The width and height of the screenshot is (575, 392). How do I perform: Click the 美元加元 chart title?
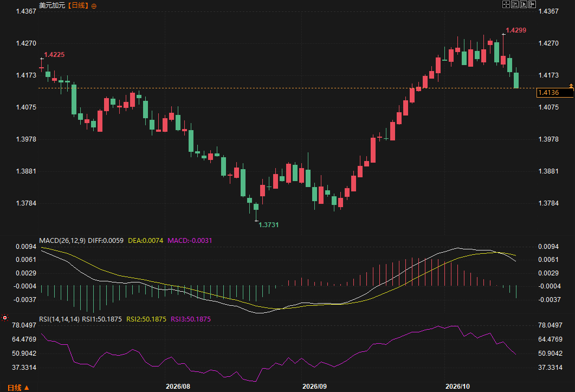[x=52, y=5]
